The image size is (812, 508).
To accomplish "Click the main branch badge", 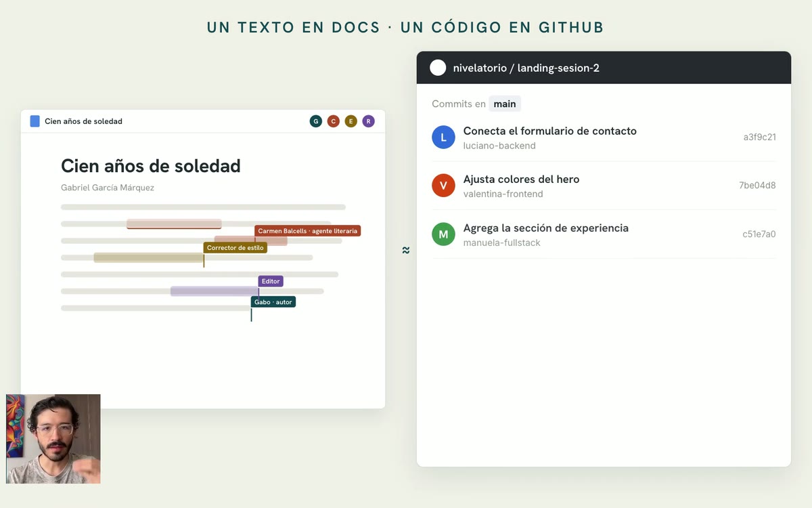I will pyautogui.click(x=505, y=104).
